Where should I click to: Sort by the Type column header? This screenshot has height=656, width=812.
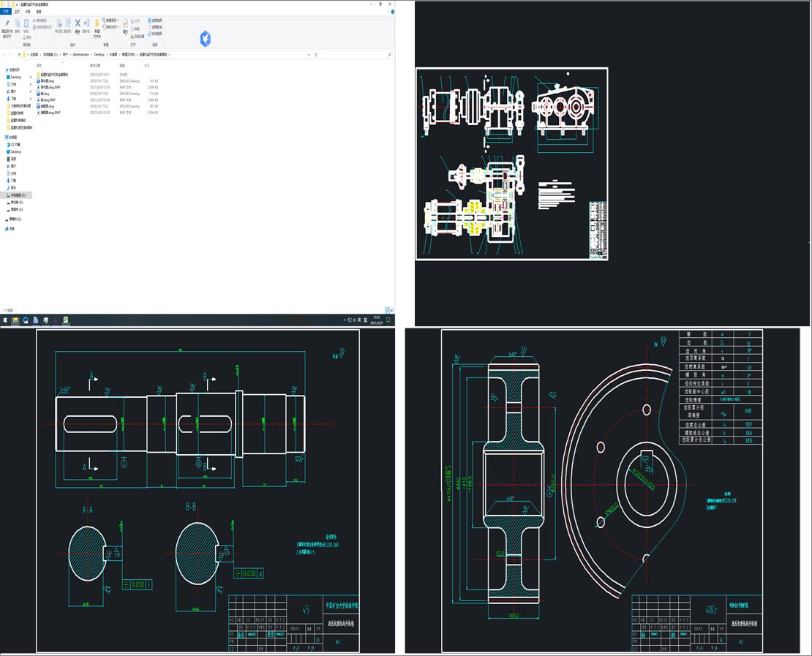122,66
